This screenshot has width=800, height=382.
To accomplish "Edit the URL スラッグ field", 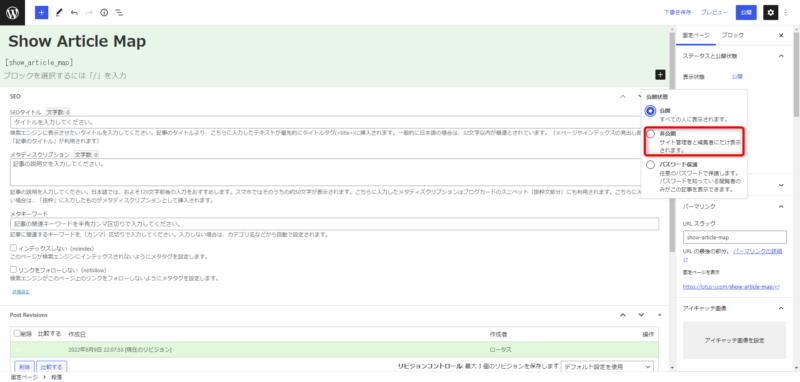I will 735,237.
